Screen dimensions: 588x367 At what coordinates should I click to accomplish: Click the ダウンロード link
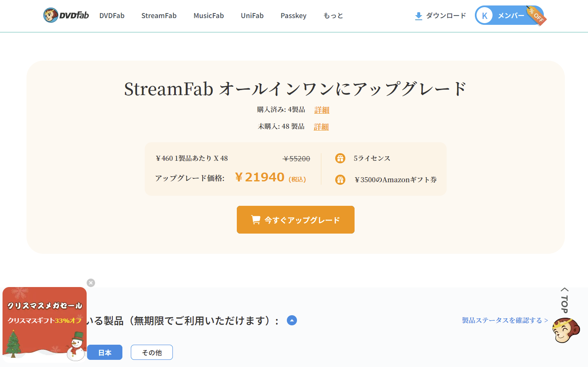[446, 16]
